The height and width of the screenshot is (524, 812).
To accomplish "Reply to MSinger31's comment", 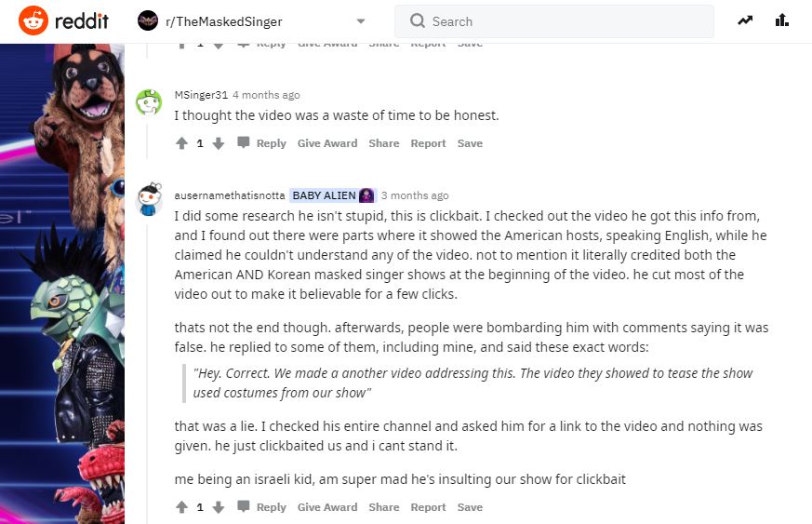I will click(262, 143).
